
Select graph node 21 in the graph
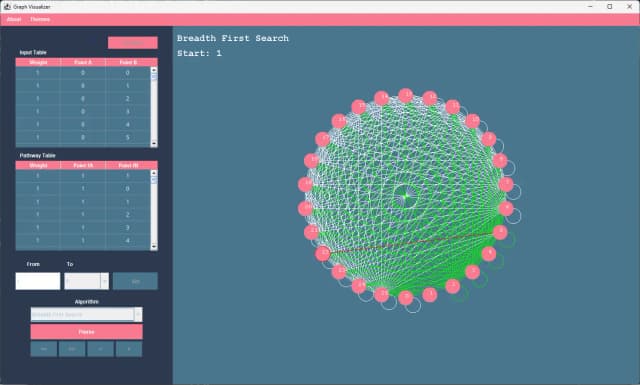(312, 232)
